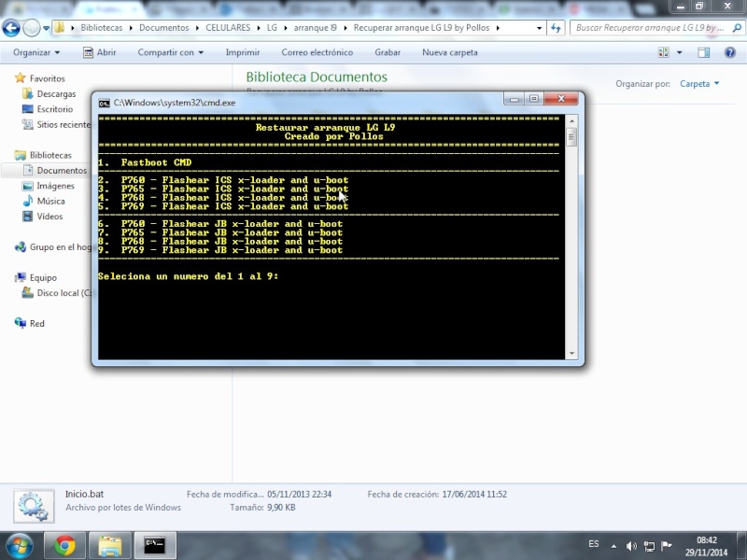
Task: Click the cmd scrollbar down arrow
Action: click(571, 354)
